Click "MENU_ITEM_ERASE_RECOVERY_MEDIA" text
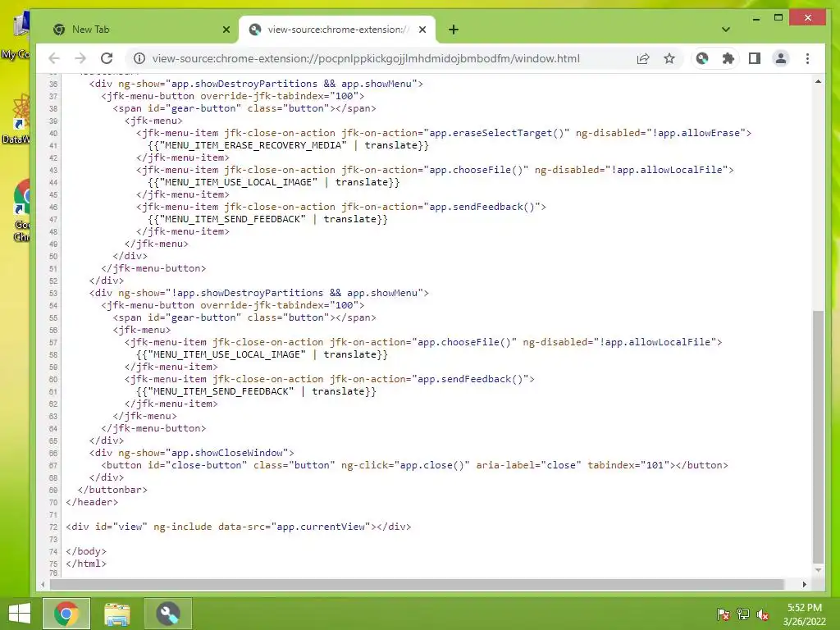 (x=253, y=145)
